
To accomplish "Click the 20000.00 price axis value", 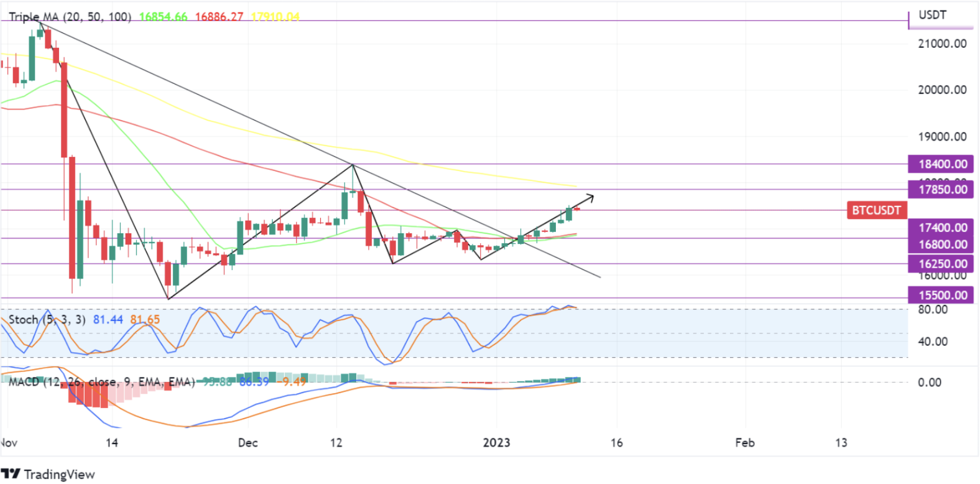I will pyautogui.click(x=942, y=90).
